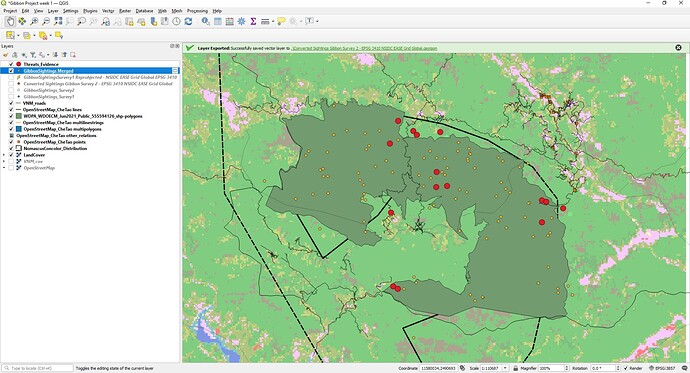Toggle the Render checkbox in status bar
This screenshot has width=690, height=373.
pyautogui.click(x=626, y=368)
